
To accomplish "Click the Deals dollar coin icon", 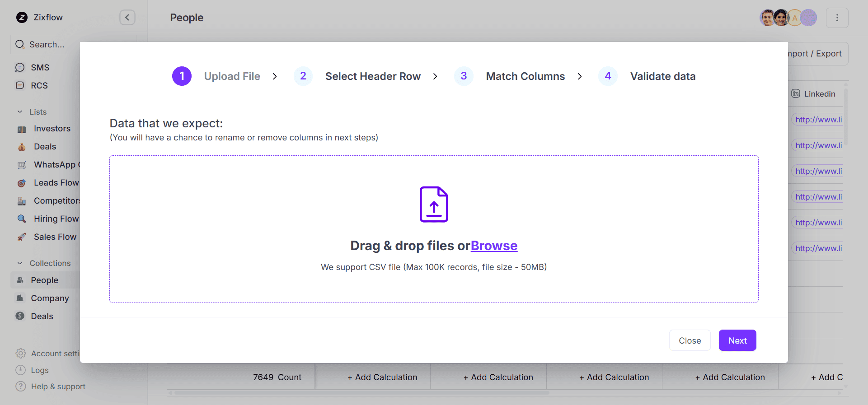I will (20, 316).
